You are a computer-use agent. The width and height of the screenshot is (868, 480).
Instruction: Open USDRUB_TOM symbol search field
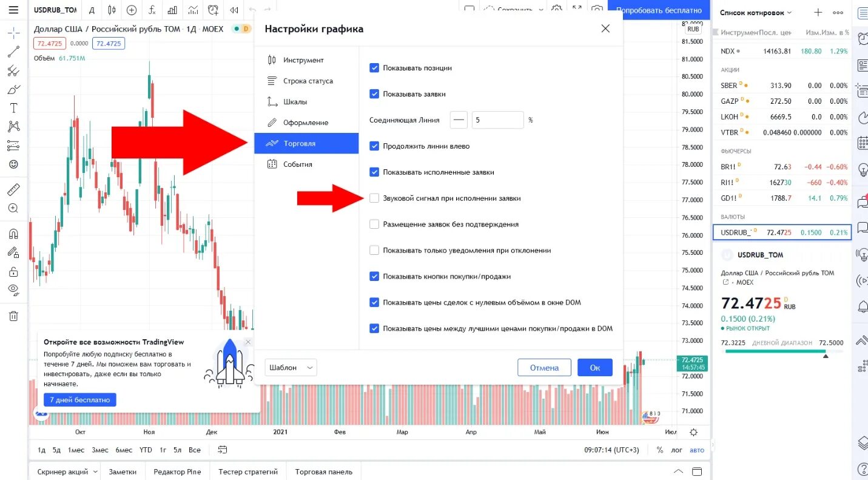pos(55,10)
